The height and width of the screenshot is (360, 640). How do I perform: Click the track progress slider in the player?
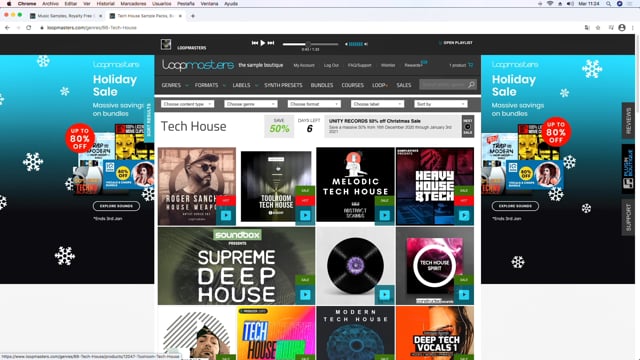pyautogui.click(x=311, y=44)
